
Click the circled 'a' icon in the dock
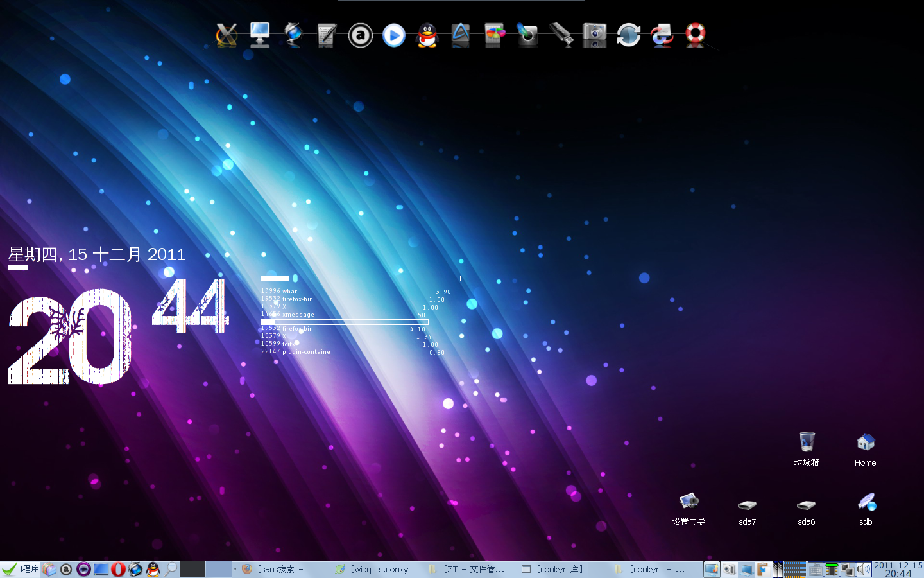361,35
